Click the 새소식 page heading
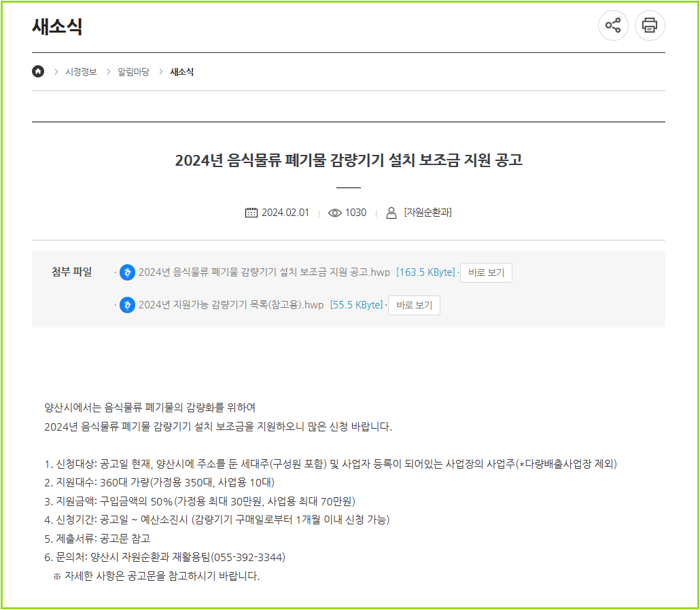The image size is (700, 610). coord(57,26)
